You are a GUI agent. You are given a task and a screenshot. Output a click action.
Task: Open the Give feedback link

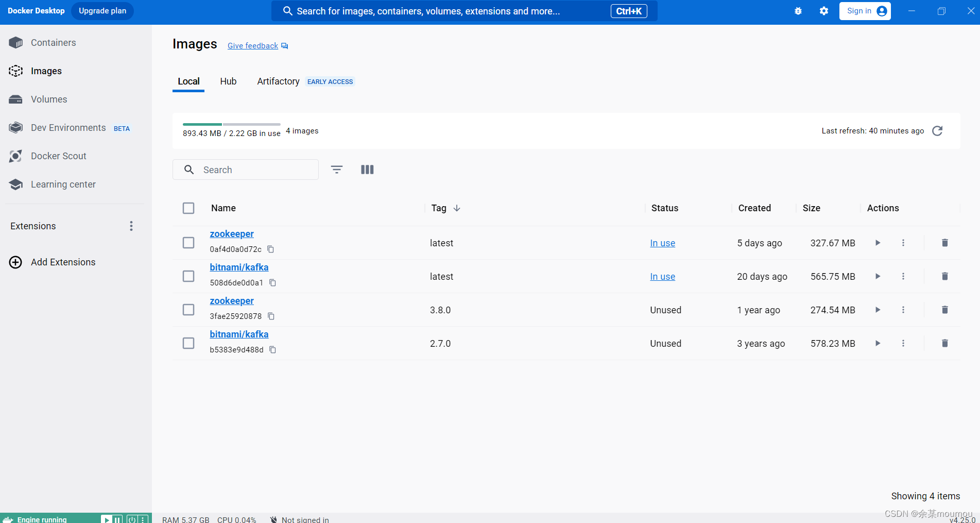tap(257, 46)
